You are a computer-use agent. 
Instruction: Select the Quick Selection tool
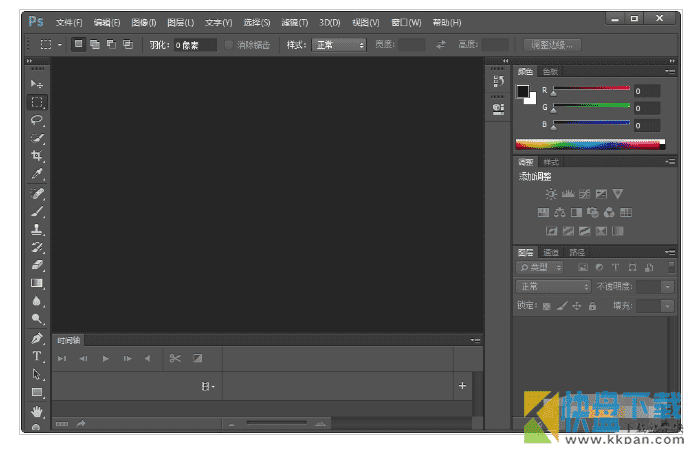tap(37, 138)
